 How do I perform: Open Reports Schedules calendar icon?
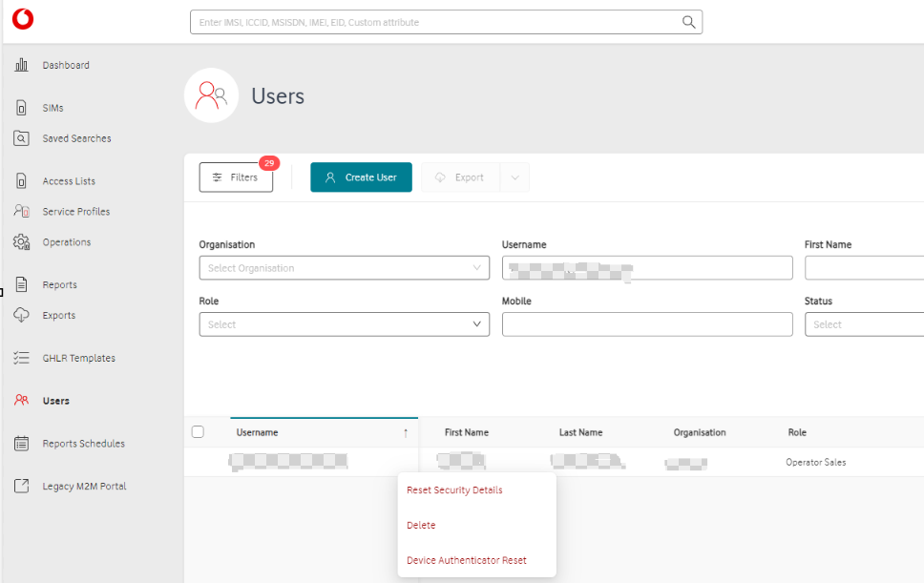21,444
